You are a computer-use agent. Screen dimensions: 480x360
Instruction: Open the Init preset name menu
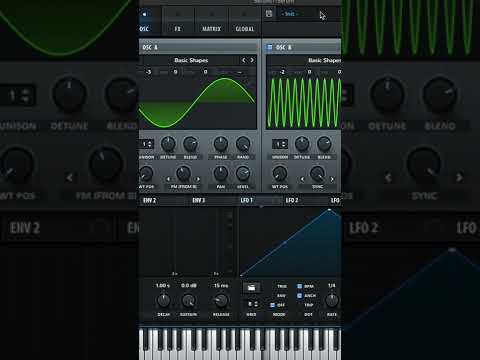[289, 14]
